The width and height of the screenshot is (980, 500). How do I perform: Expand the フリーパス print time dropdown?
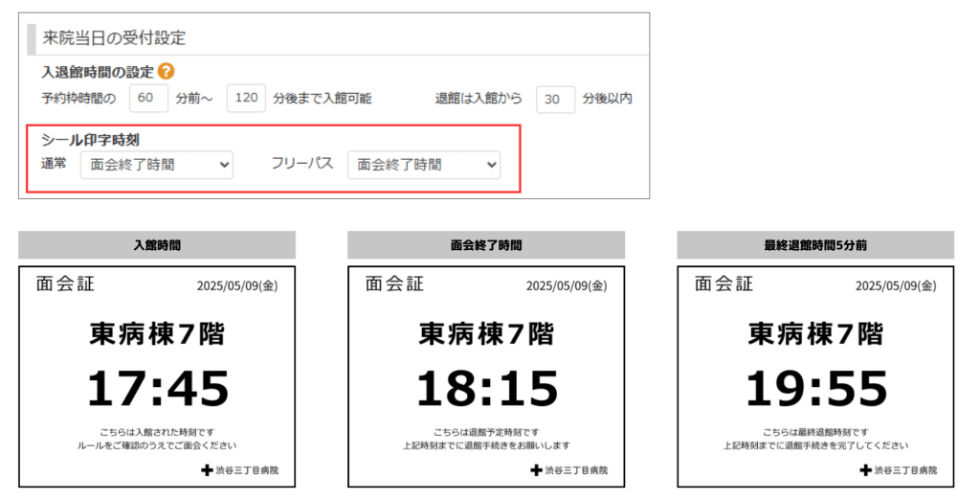[x=424, y=165]
